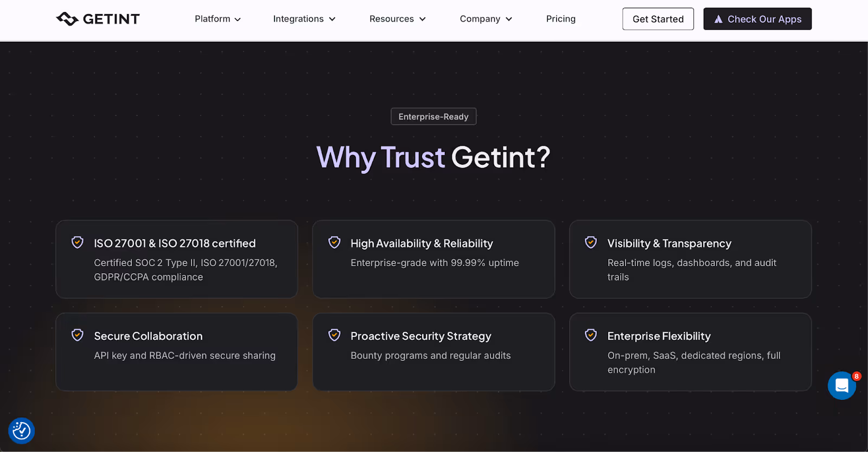This screenshot has height=452, width=868.
Task: Click the shield icon beside ISO 27001 certified
Action: point(78,242)
